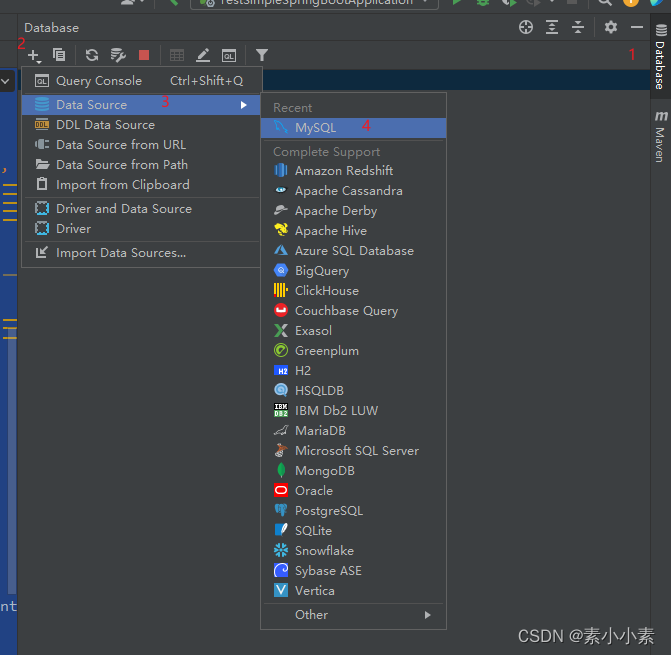This screenshot has width=671, height=655.
Task: Select Driver and Data Source entry
Action: point(141,209)
